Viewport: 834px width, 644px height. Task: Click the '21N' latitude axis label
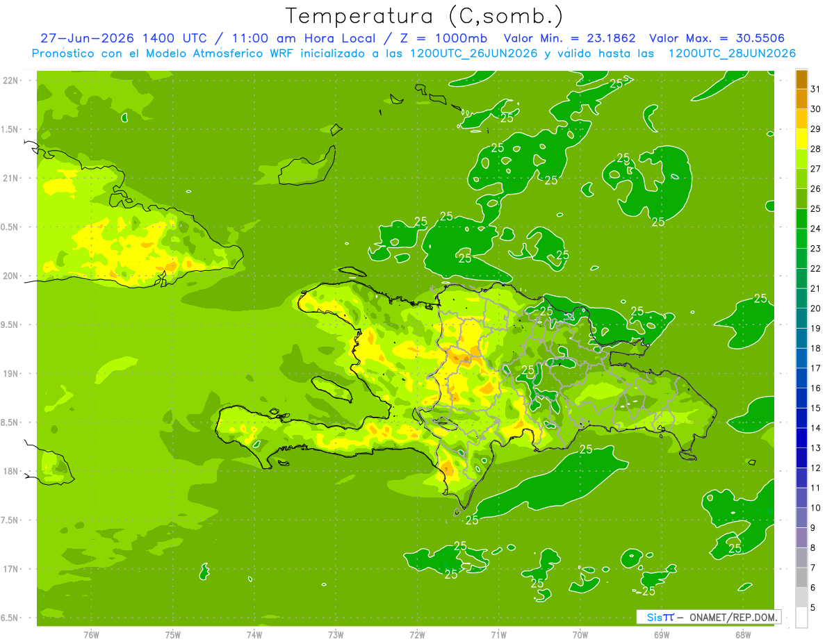[x=12, y=178]
